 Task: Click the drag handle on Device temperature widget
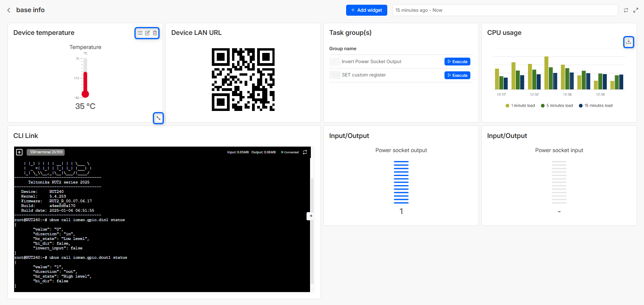tap(140, 33)
